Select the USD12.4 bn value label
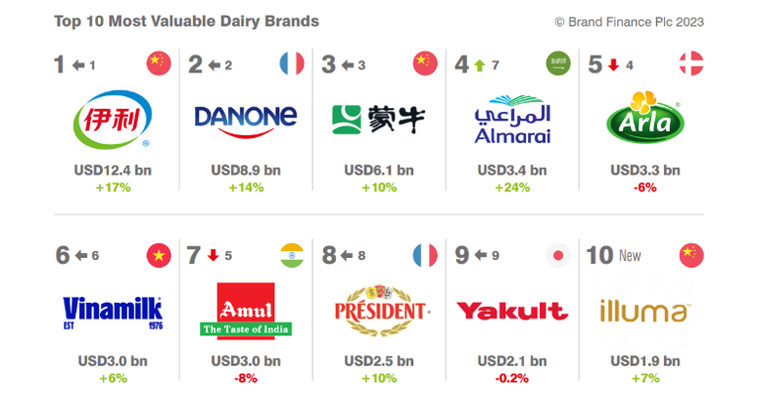Screen dimensions: 760x401 click(113, 170)
